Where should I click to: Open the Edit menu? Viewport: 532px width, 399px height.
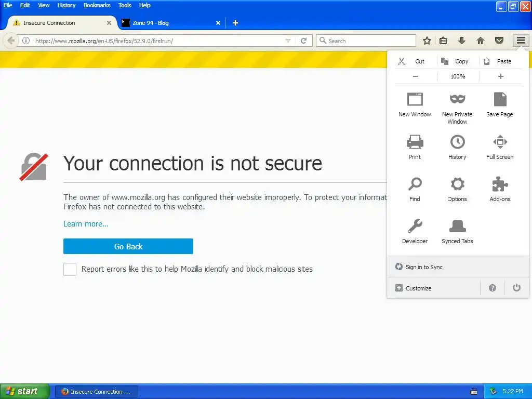(x=25, y=5)
